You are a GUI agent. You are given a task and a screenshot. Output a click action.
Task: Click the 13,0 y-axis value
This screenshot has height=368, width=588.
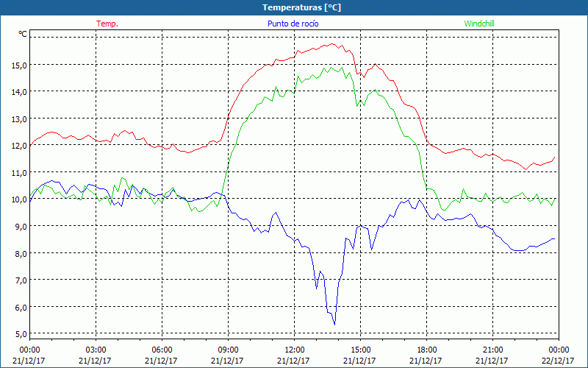coord(19,119)
